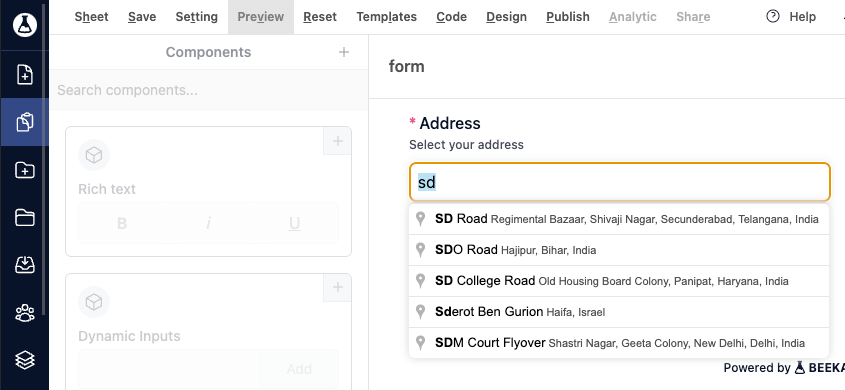Open the Code menu item
The height and width of the screenshot is (390, 845).
click(x=452, y=17)
